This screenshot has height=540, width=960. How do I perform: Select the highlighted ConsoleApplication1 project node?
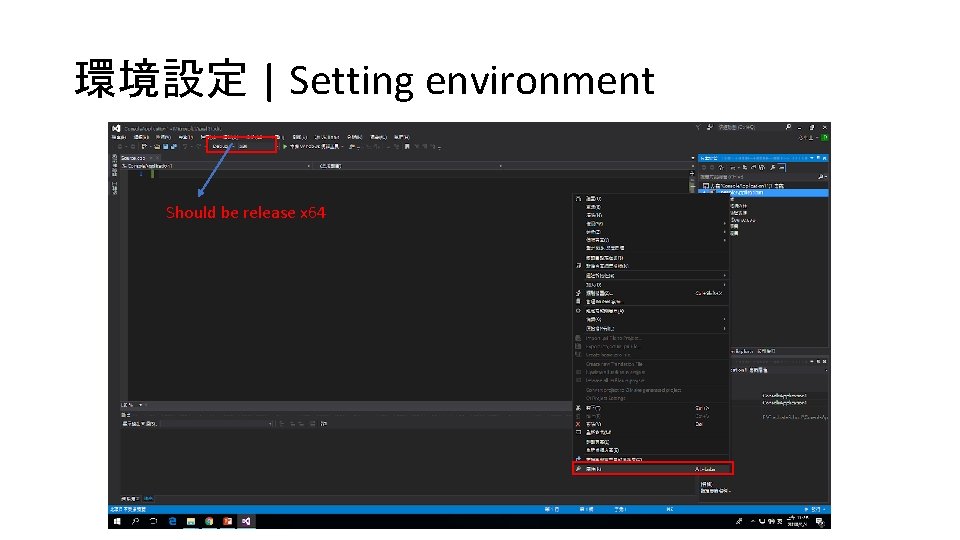click(x=764, y=192)
